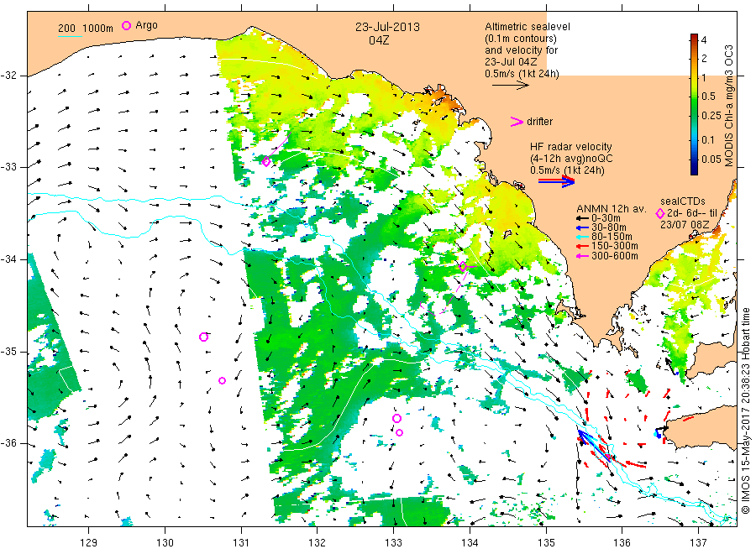Click the IMOS copyright timestamp text
Screen dimensions: 756x554
coord(745,410)
